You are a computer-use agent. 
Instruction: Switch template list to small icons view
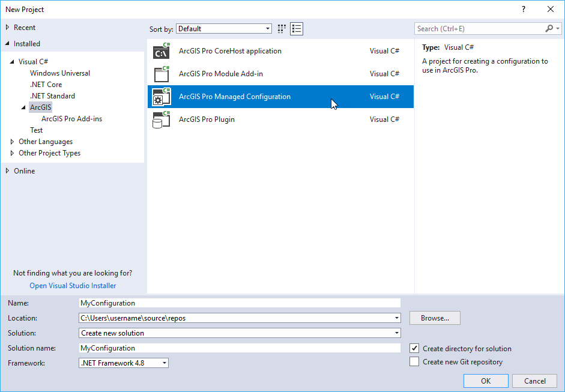point(296,28)
